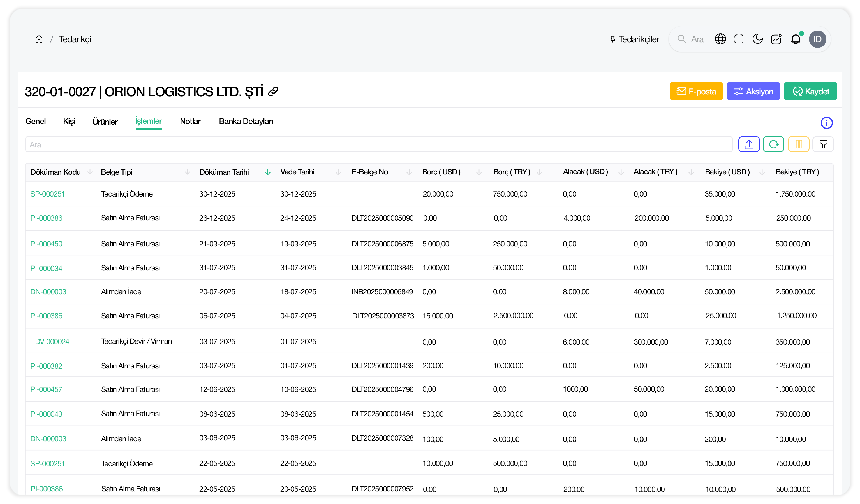This screenshot has height=504, width=860.
Task: Refresh the transactions table
Action: point(773,144)
